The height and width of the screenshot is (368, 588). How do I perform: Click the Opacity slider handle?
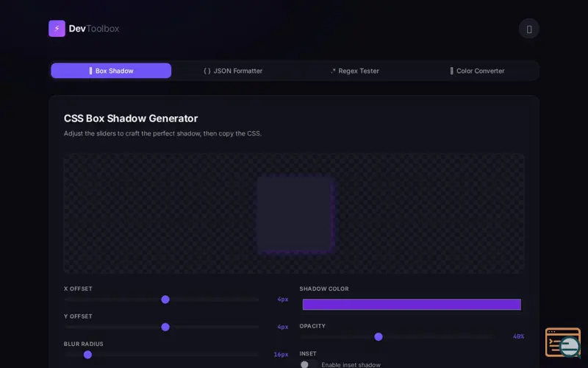(x=379, y=336)
